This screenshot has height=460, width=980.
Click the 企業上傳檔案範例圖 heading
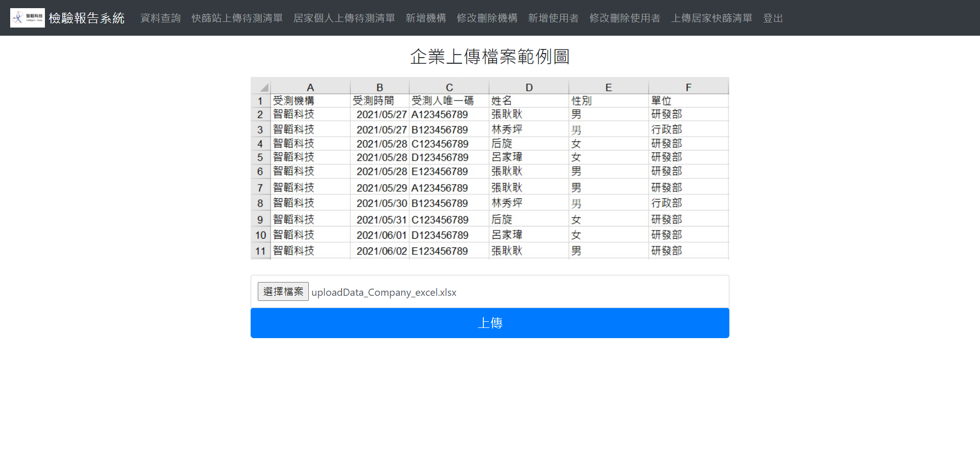point(490,56)
